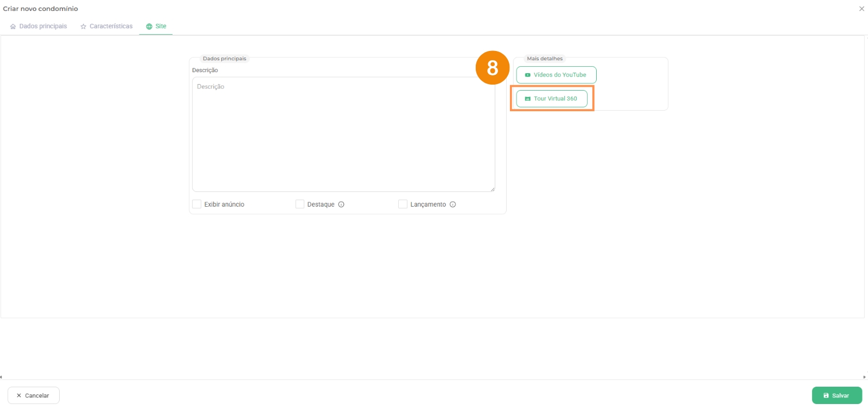Click the info icon next to Lançamento
The image size is (868, 410).
pyautogui.click(x=452, y=204)
